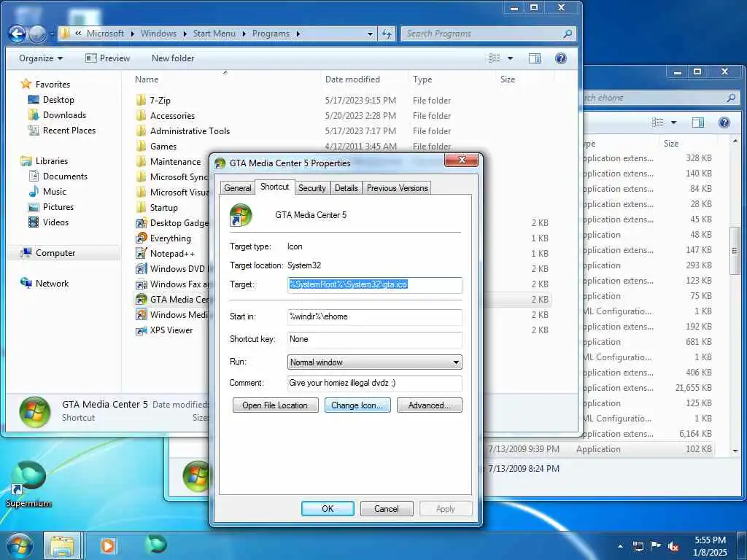Viewport: 747px width, 560px height.
Task: Select Desktop under Favorites
Action: 58,99
